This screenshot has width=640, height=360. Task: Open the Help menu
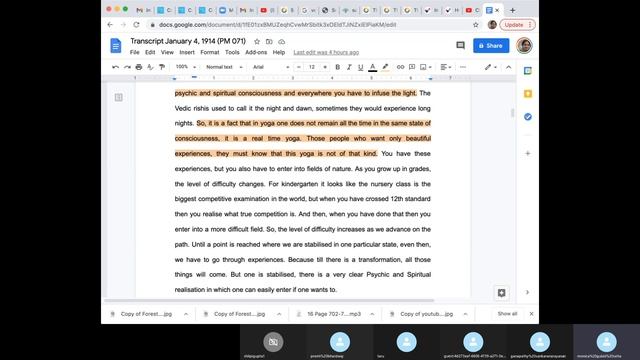coord(279,52)
